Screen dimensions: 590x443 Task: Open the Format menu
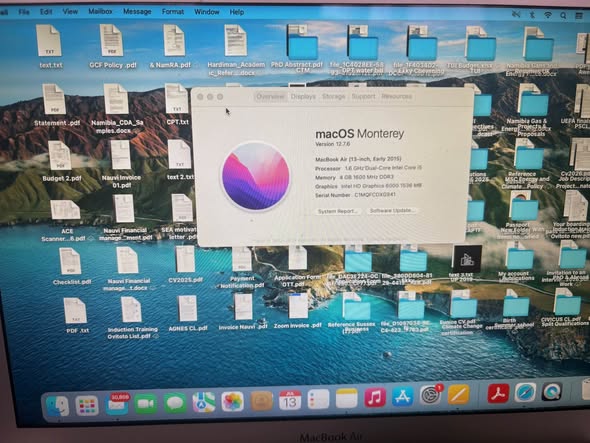[x=173, y=12]
